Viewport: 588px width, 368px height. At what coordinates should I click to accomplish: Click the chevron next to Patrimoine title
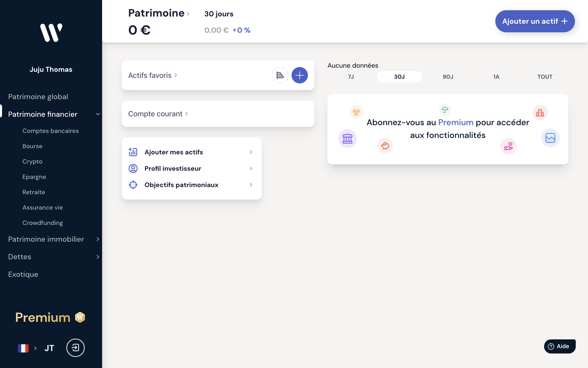pyautogui.click(x=188, y=14)
